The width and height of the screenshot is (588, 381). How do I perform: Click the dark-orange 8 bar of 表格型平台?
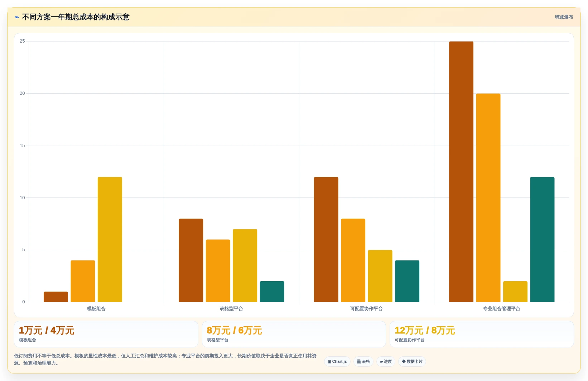tap(191, 260)
